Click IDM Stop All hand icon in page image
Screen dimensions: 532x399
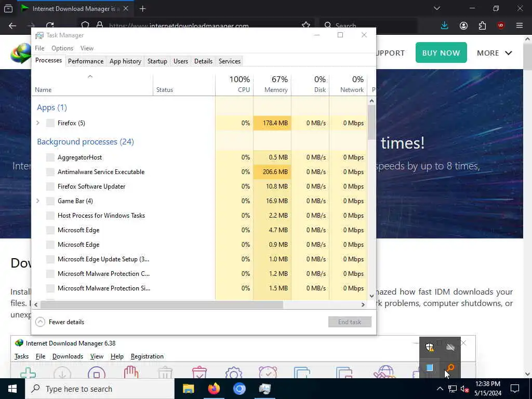coord(131,373)
